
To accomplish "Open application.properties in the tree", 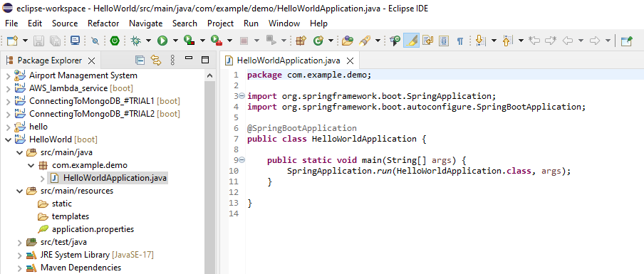I will (93, 229).
